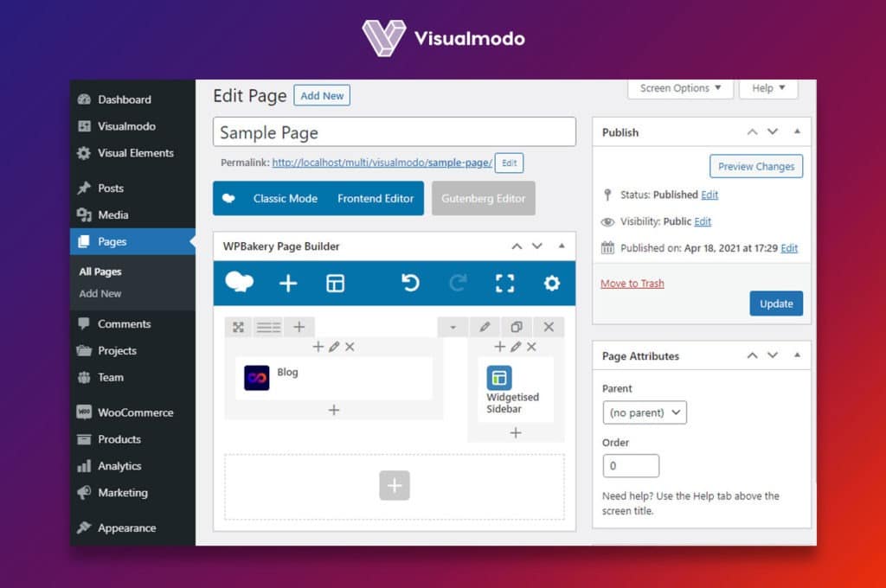This screenshot has height=588, width=886.
Task: Open the Screen Options dropdown
Action: tap(680, 88)
